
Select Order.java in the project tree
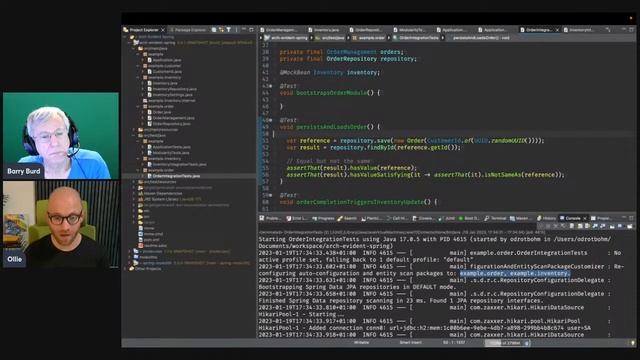pos(159,112)
